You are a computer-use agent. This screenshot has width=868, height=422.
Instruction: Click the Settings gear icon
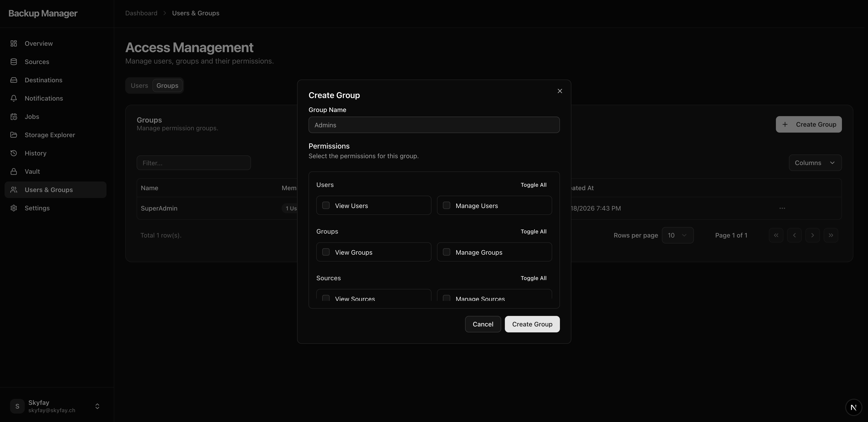point(14,208)
